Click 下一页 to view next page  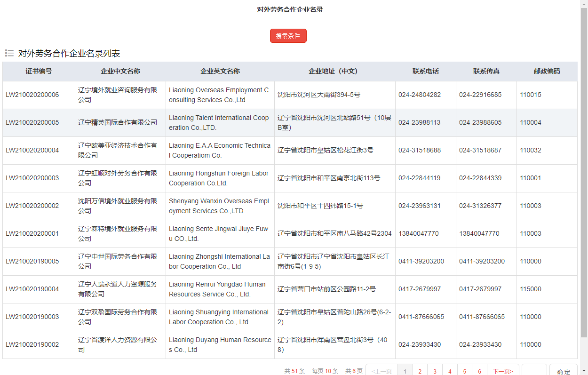pyautogui.click(x=502, y=371)
